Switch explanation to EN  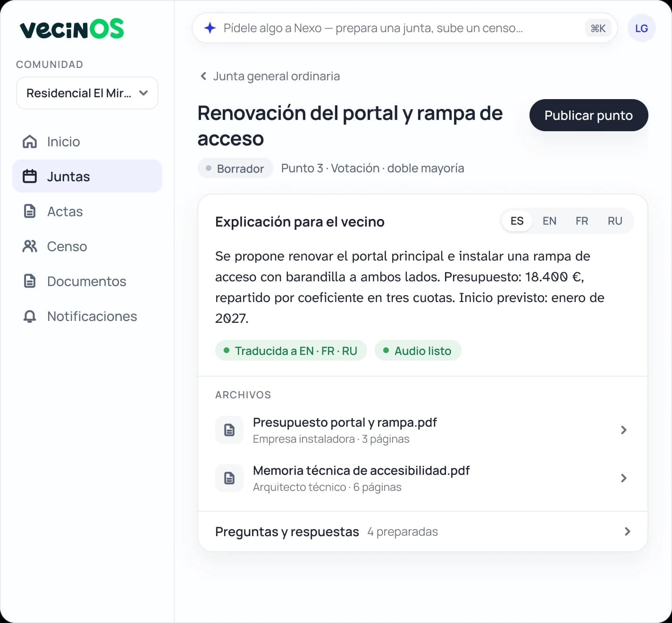pos(549,221)
